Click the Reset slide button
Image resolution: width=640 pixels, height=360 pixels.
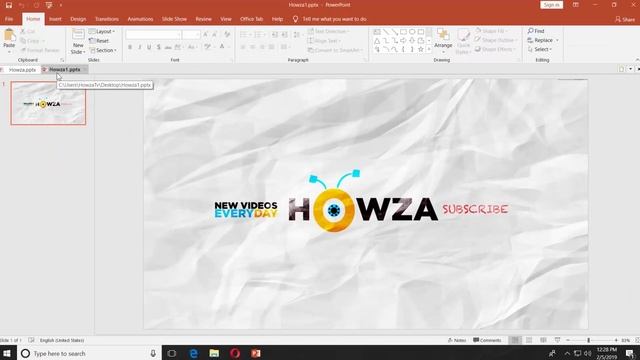[x=99, y=41]
